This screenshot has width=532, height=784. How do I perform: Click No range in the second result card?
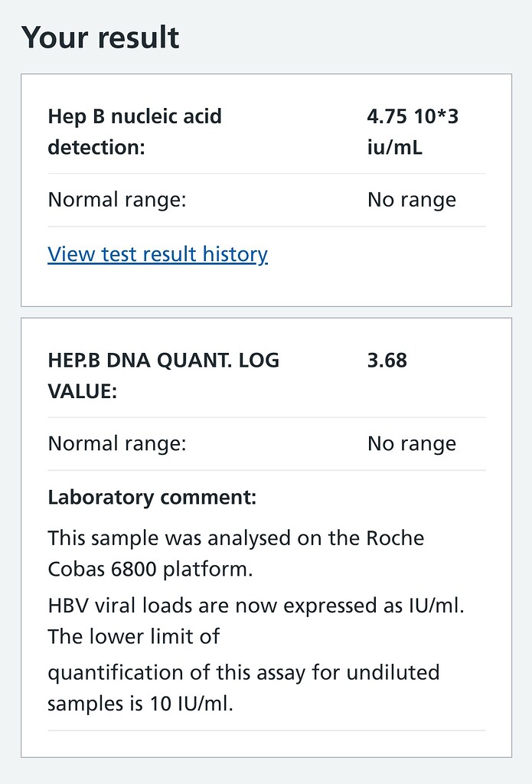point(412,443)
